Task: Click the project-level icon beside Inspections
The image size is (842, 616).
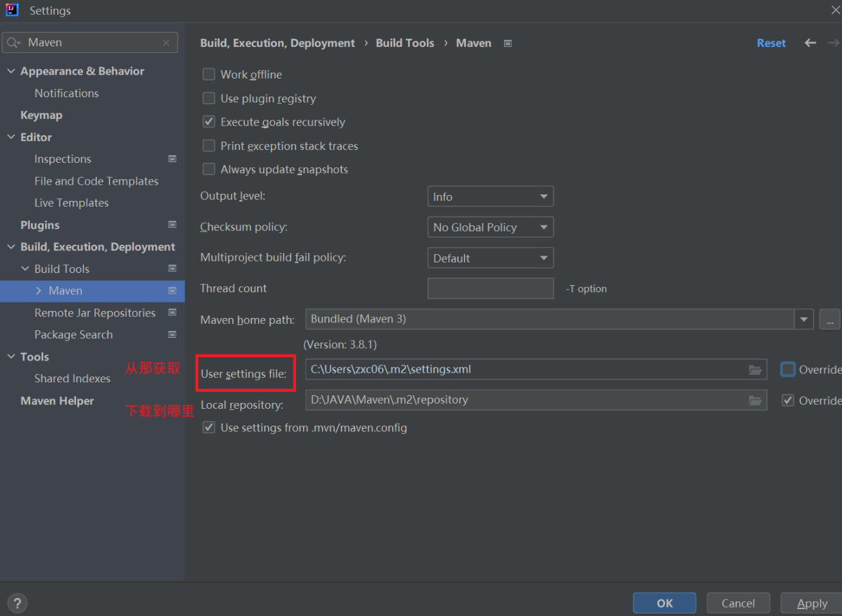Action: click(173, 158)
